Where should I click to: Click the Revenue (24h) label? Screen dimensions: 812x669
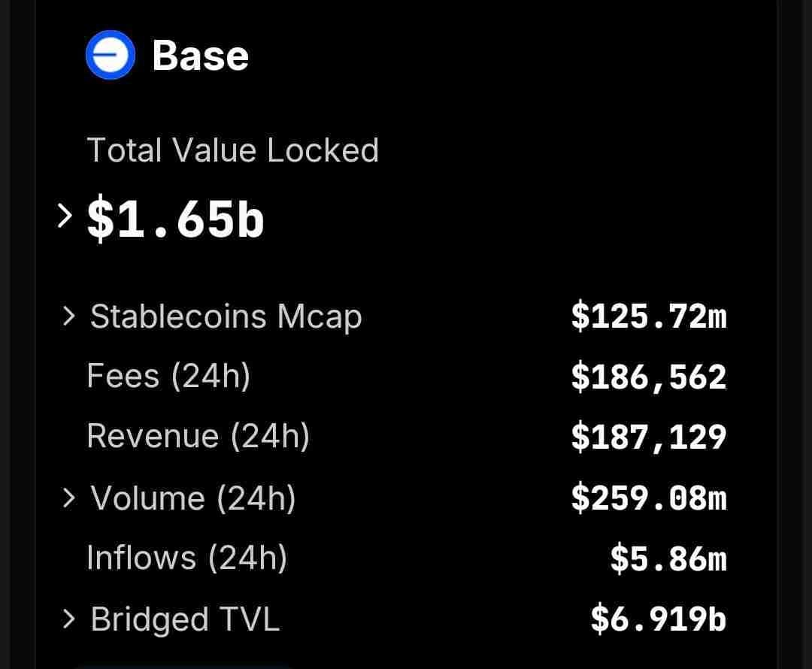(198, 436)
